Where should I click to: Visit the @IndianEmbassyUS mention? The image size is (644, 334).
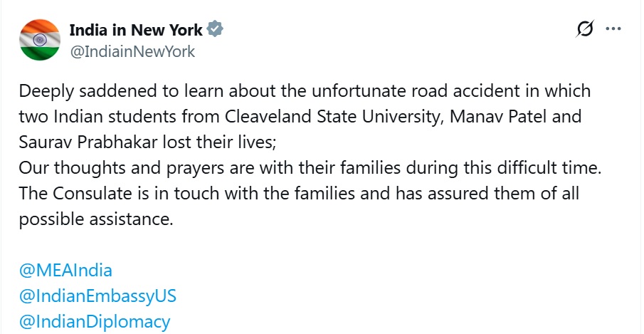(x=97, y=296)
